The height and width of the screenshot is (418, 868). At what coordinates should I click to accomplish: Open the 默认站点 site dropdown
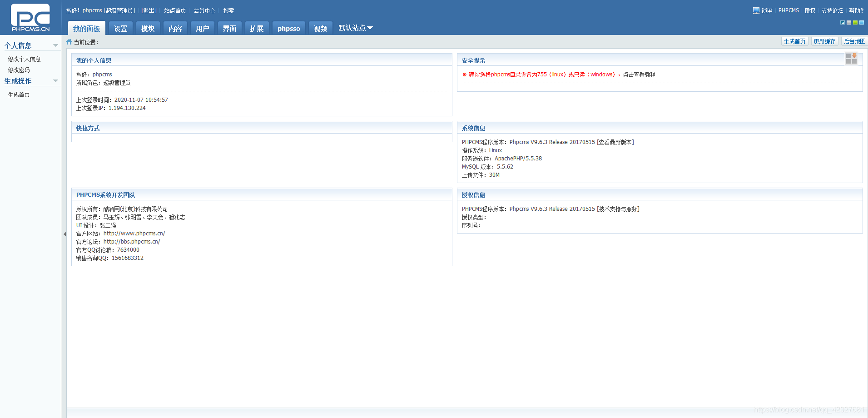356,28
